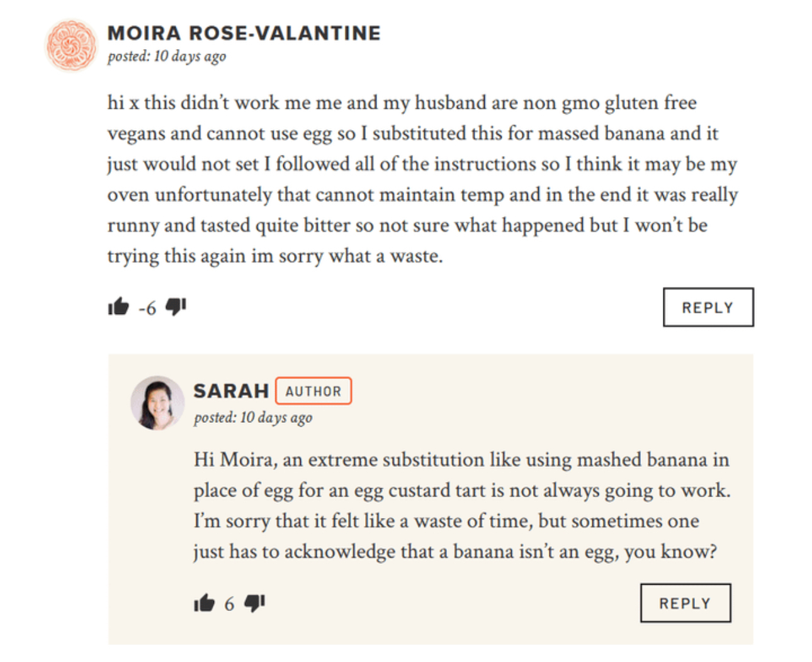Open Sarah's profile photo
This screenshot has width=812, height=662.
click(x=157, y=403)
